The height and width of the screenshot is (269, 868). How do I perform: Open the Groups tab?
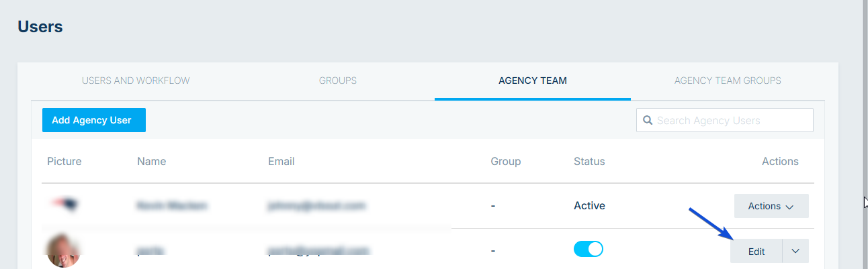pyautogui.click(x=338, y=80)
